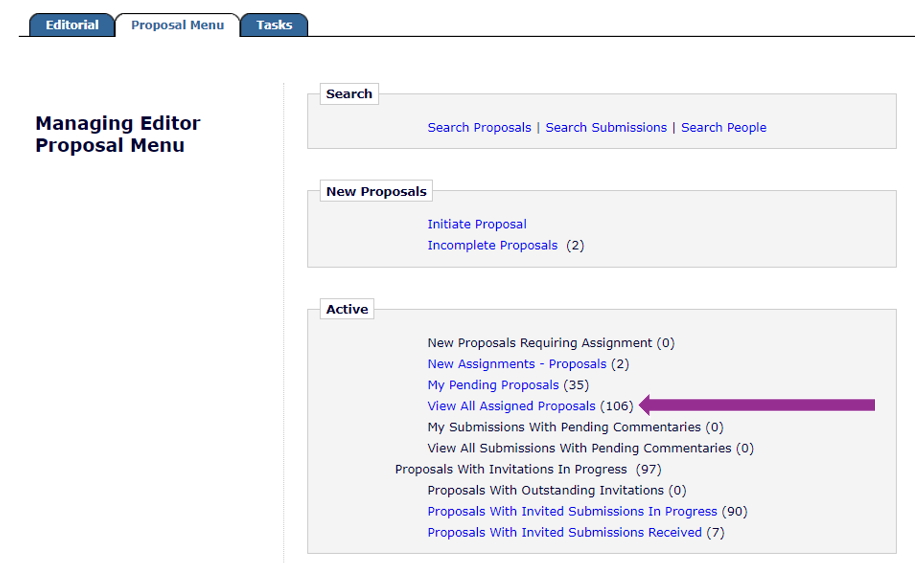Click Proposals With Invitations In Progress text

point(510,470)
